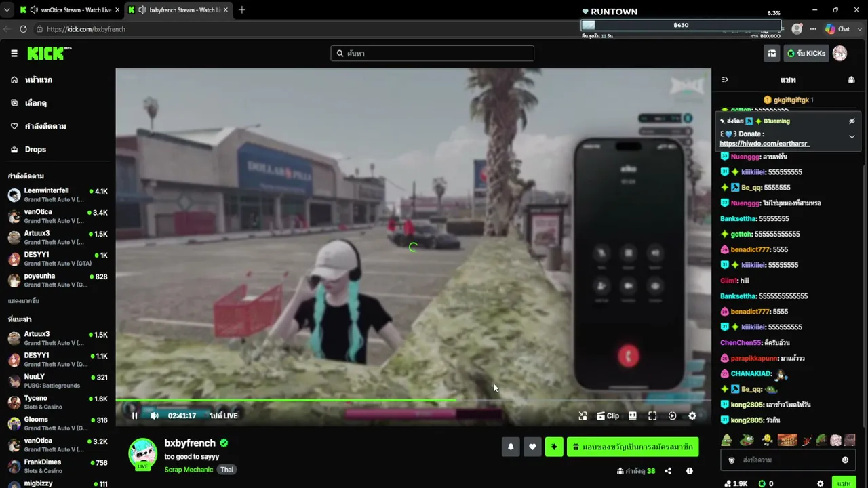Open Leenwinterfell's channel in followed list

click(58, 195)
